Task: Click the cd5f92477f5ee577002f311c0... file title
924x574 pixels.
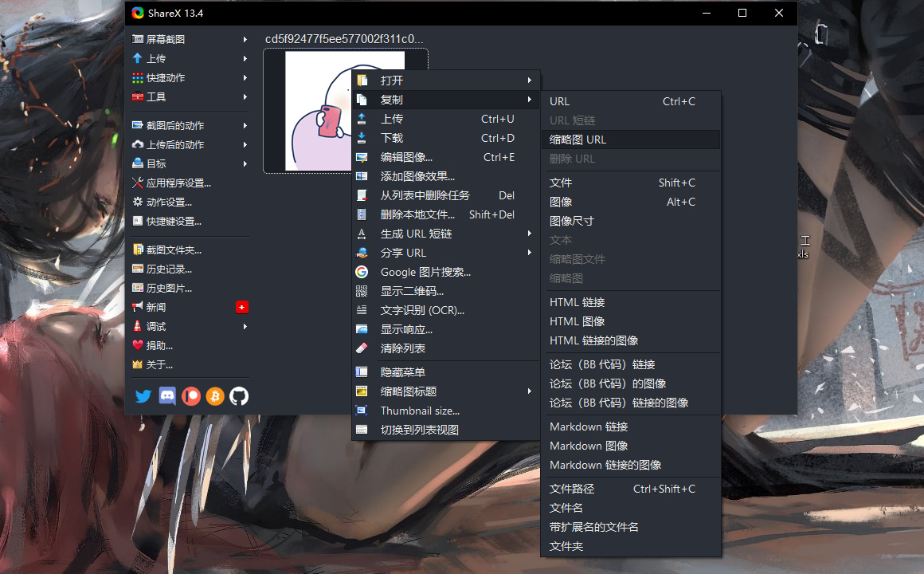Action: coord(344,39)
